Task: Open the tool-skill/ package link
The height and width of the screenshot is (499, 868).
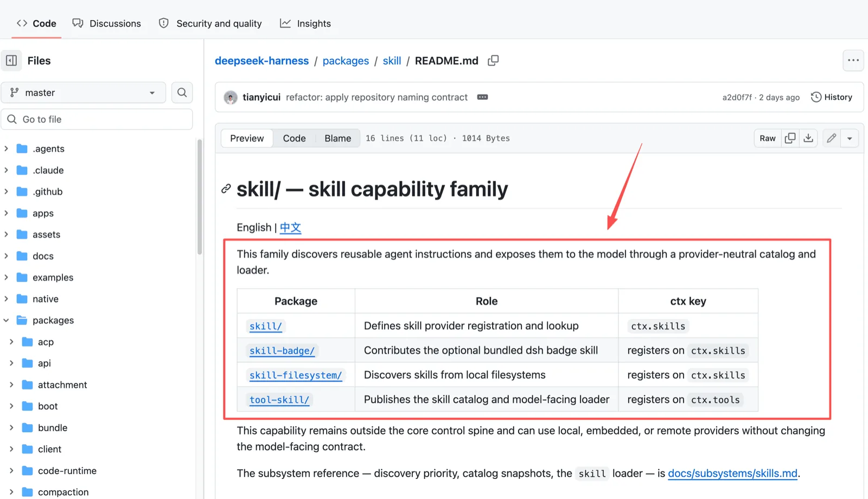Action: [x=279, y=400]
